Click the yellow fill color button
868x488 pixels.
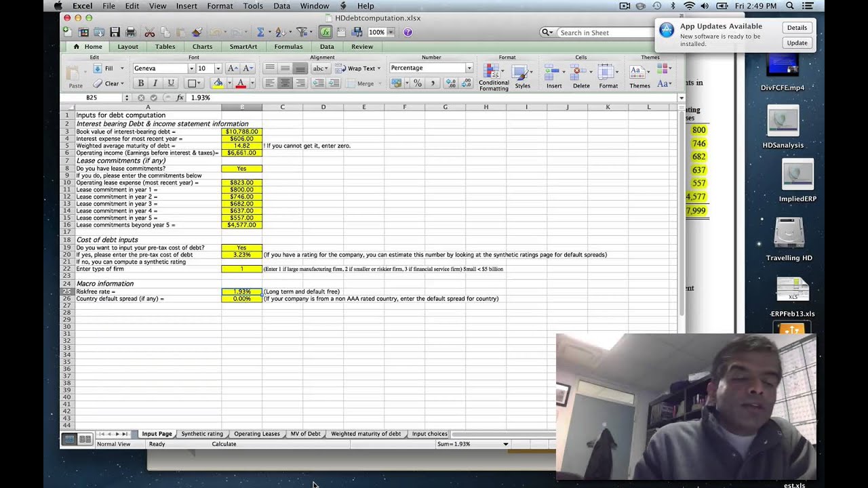[x=217, y=83]
